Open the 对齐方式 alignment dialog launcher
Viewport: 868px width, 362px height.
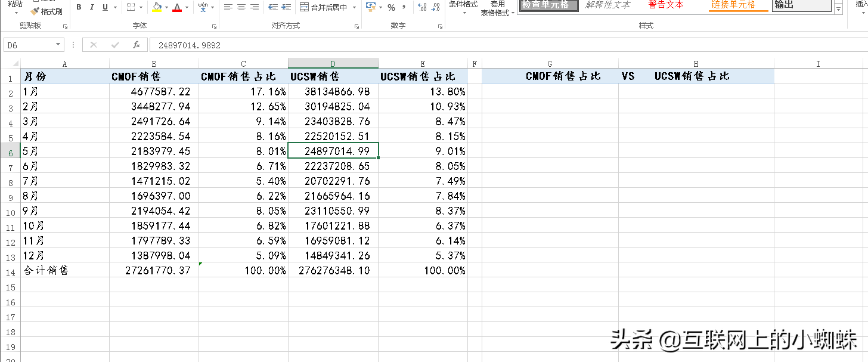pyautogui.click(x=356, y=26)
